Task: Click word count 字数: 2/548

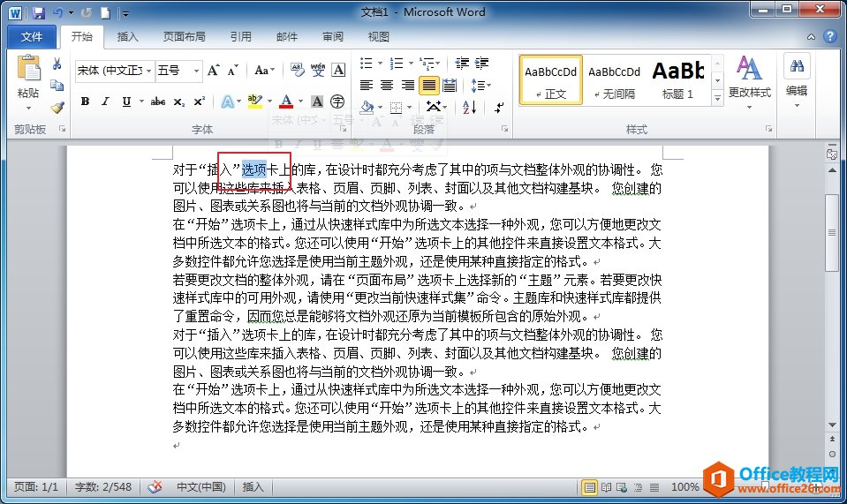Action: tap(103, 486)
